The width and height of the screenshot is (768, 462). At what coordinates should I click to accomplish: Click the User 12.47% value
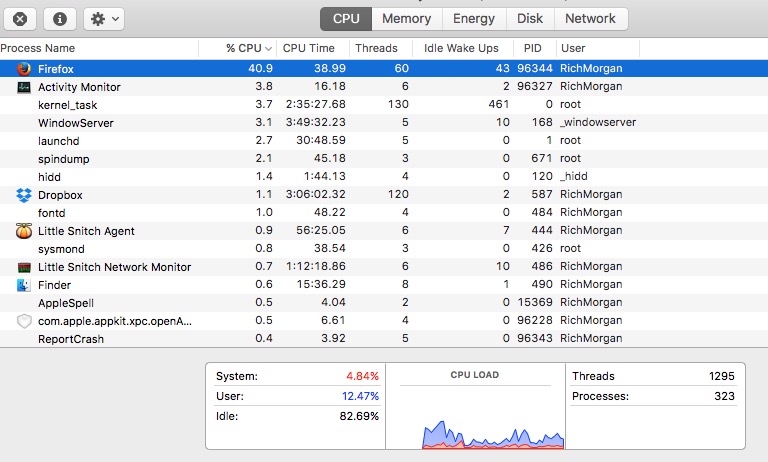pyautogui.click(x=360, y=396)
